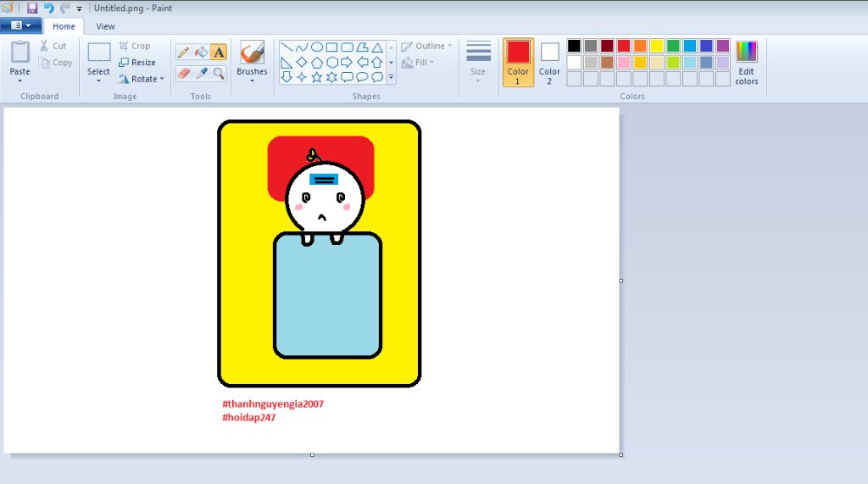This screenshot has height=484, width=868.
Task: Choose the Up arrow shape
Action: 377,62
